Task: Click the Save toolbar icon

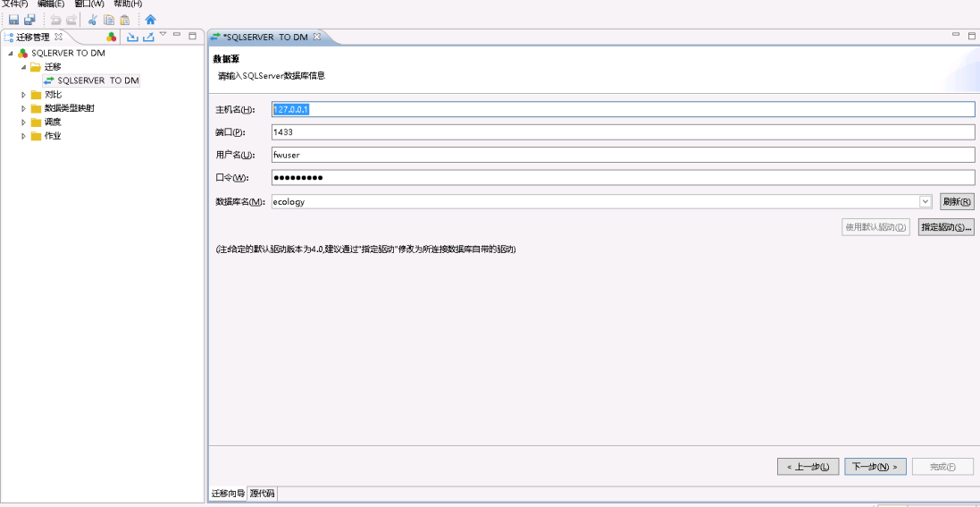Action: coord(13,20)
